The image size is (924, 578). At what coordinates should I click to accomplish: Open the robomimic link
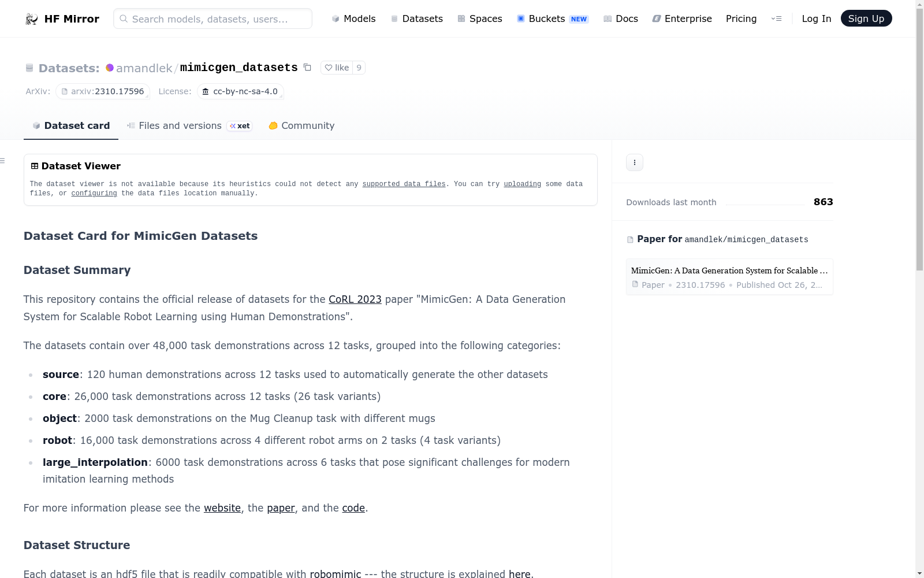coord(336,573)
